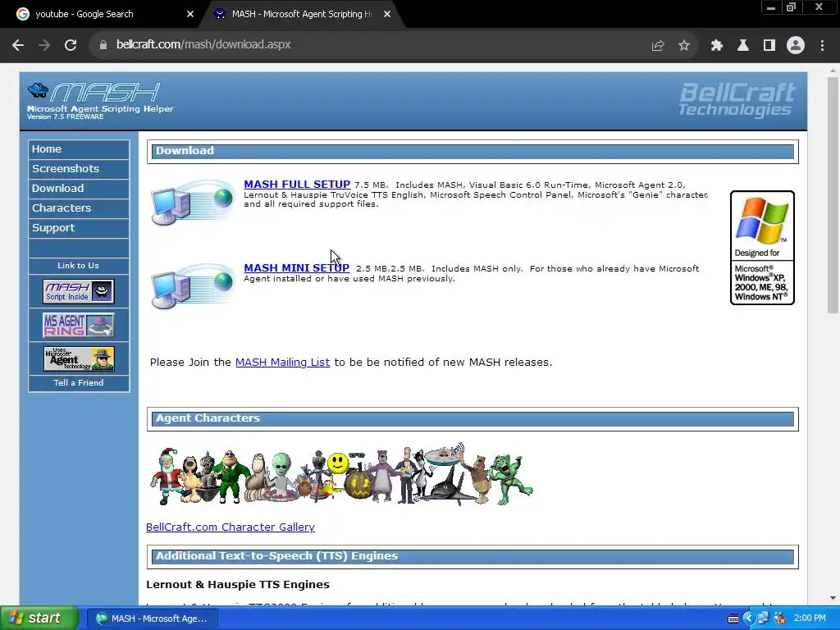Click the computer icon beside MASH MINI SETUP
The width and height of the screenshot is (840, 630).
pos(192,286)
